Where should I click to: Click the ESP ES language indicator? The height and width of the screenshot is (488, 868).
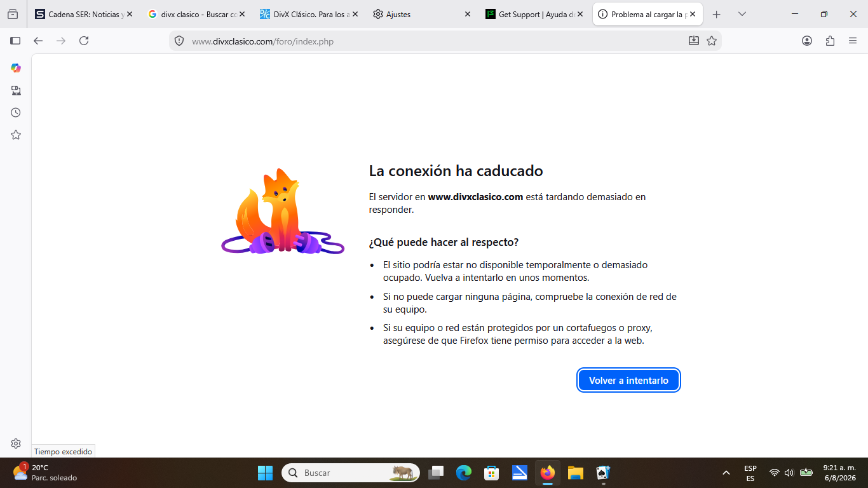[750, 473]
